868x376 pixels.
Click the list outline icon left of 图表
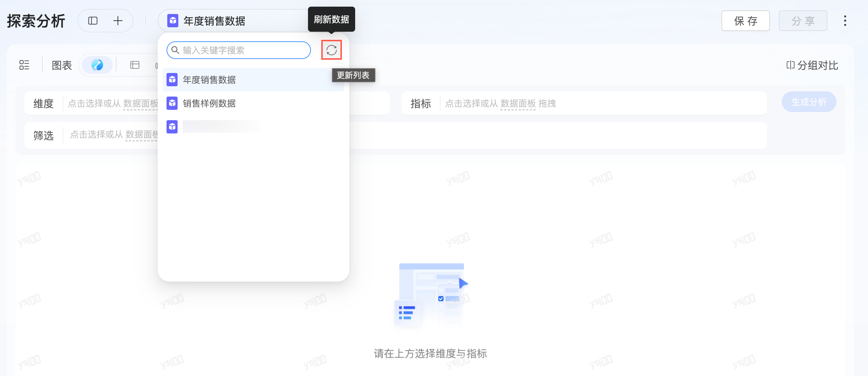coord(24,65)
